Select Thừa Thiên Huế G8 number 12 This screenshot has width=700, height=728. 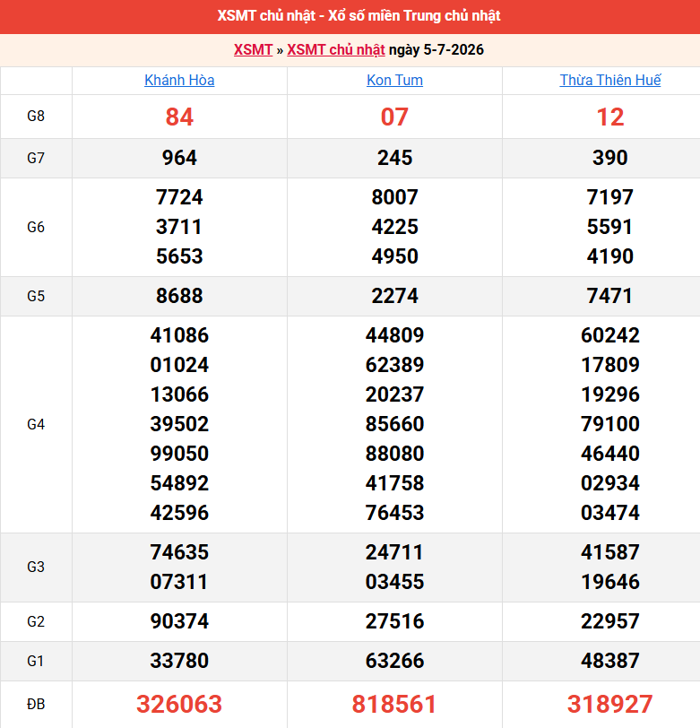click(x=610, y=117)
